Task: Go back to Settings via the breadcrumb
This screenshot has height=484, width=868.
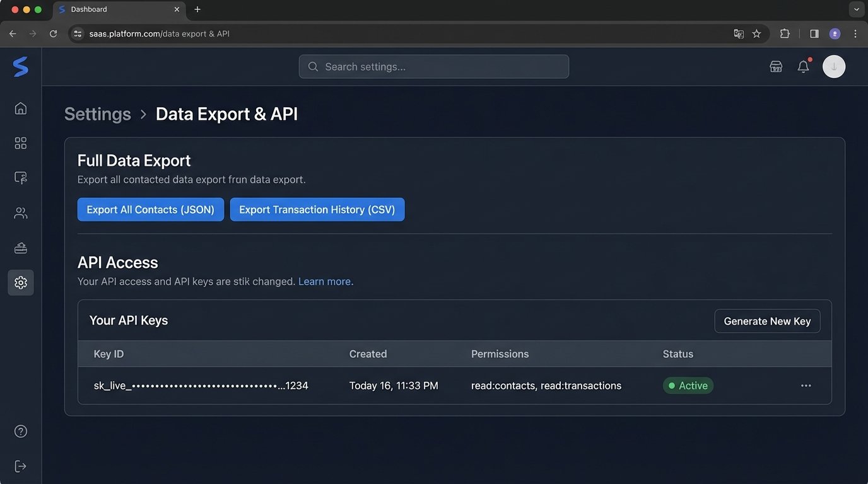Action: pyautogui.click(x=97, y=113)
